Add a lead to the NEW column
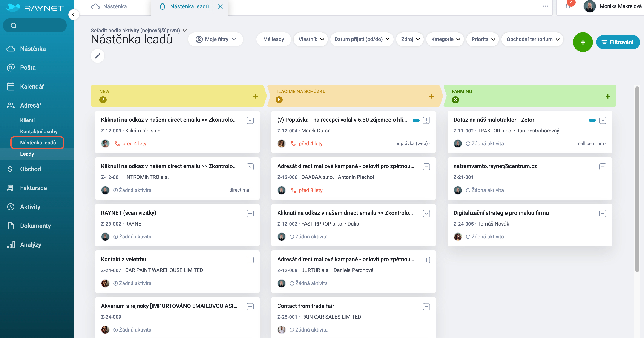This screenshot has height=338, width=644. pos(255,96)
